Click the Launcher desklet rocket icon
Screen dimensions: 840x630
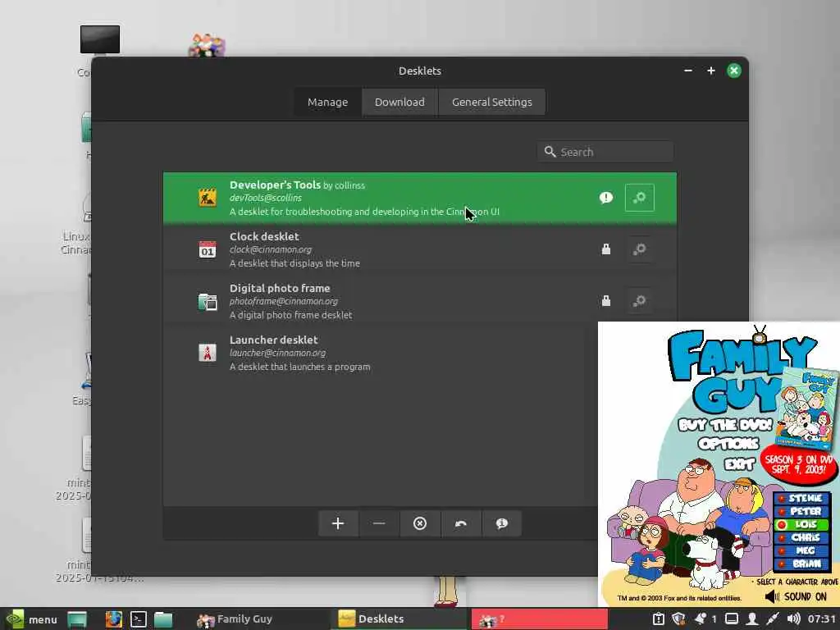pyautogui.click(x=208, y=353)
